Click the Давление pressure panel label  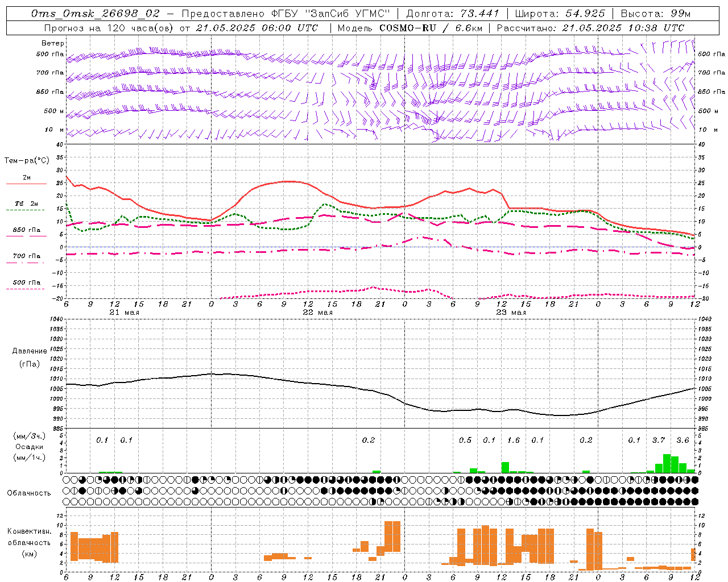30,351
